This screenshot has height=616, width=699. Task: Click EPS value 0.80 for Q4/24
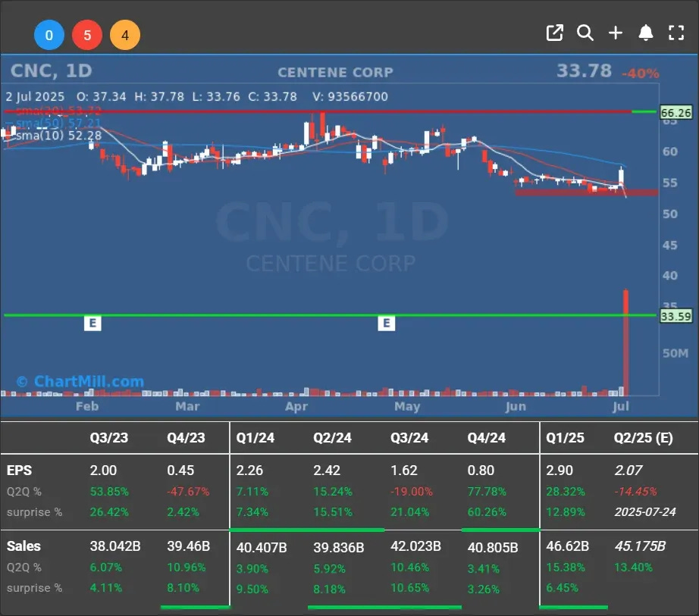(481, 471)
